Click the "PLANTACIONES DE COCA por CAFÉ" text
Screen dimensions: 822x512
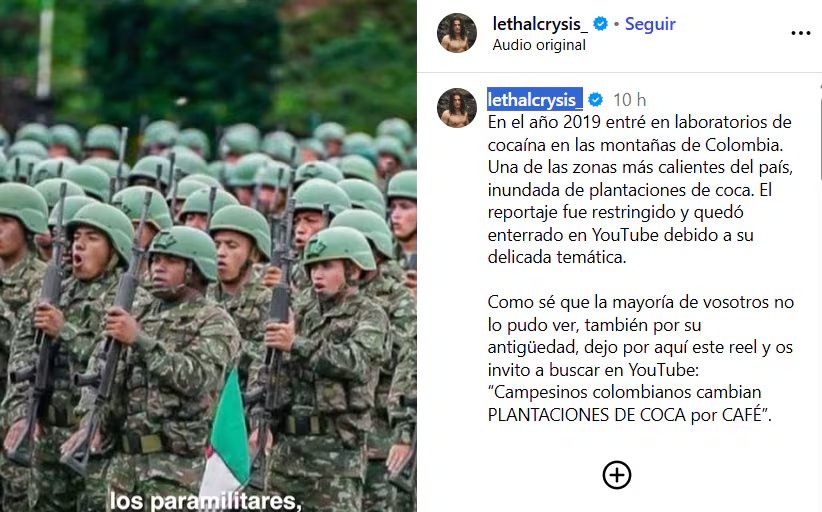click(x=630, y=415)
